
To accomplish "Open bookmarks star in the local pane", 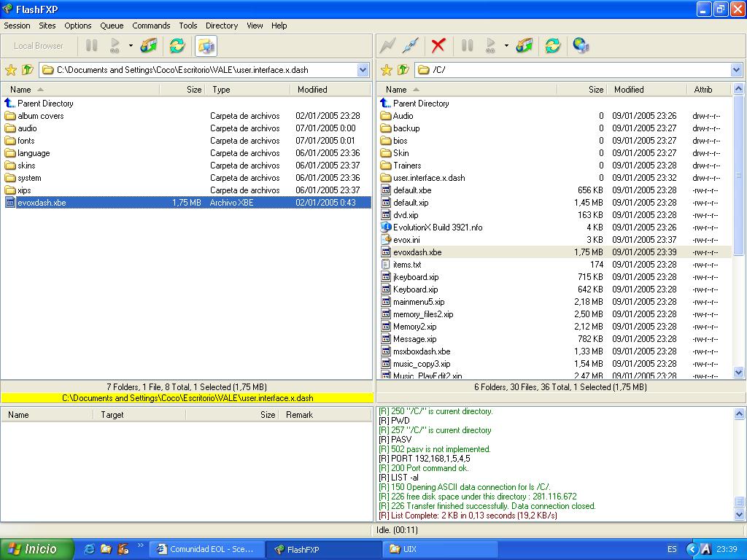I will coord(10,70).
